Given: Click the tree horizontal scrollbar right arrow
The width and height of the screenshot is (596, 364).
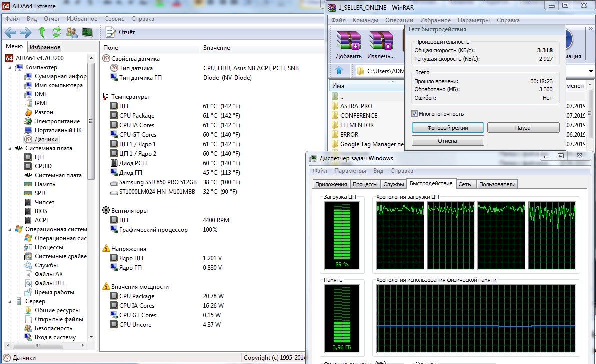Looking at the screenshot, I should pyautogui.click(x=83, y=345).
